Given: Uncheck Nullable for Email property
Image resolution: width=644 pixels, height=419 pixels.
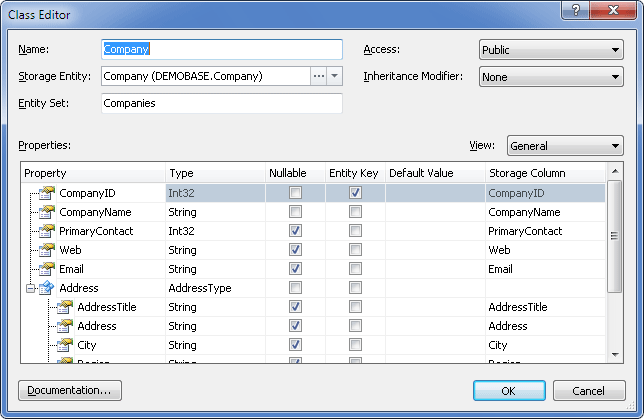Looking at the screenshot, I should [295, 269].
